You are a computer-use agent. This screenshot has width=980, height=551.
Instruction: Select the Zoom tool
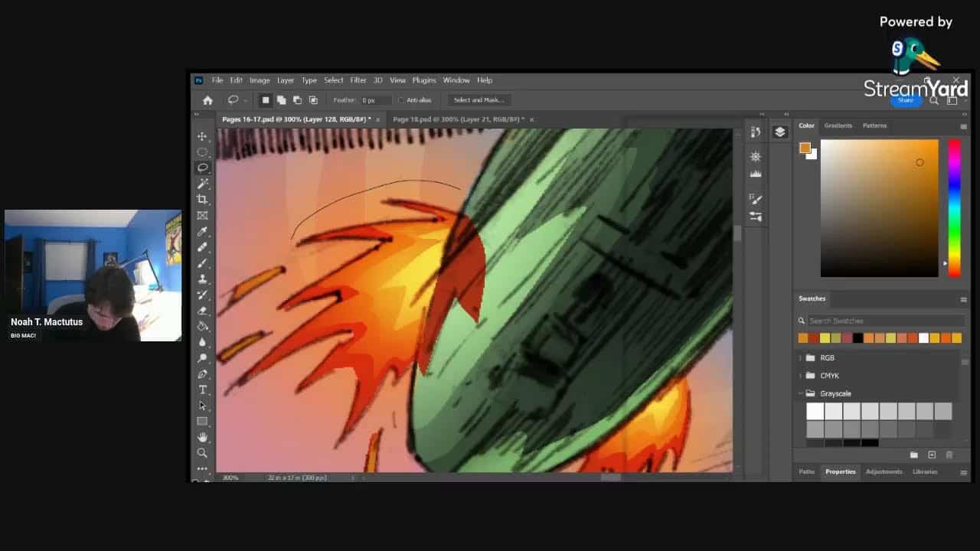coord(202,453)
